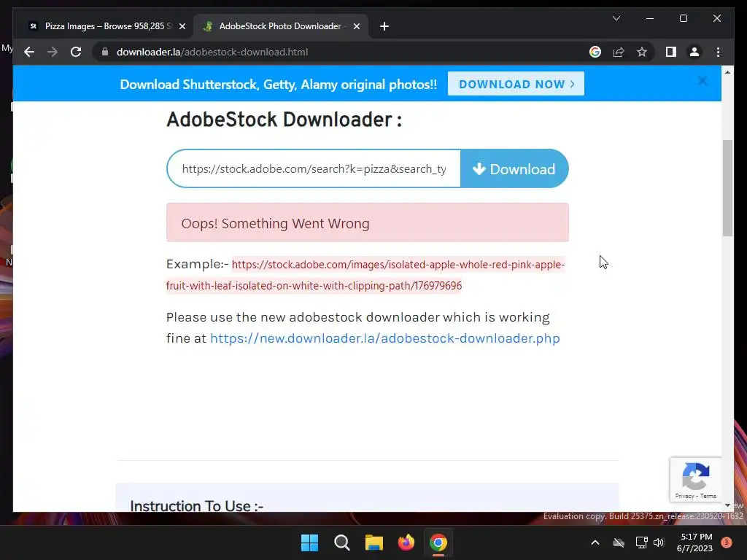The image size is (747, 560).
Task: Open network settings tray icon
Action: click(x=641, y=542)
